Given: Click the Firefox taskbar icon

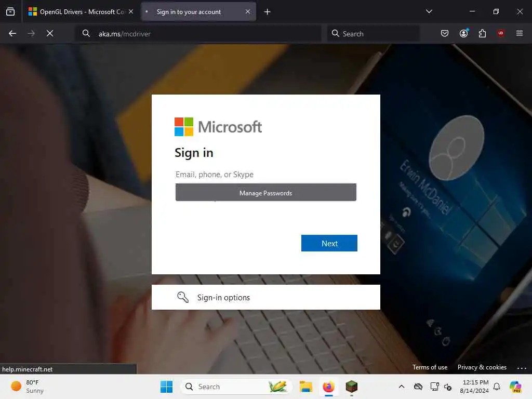Looking at the screenshot, I should 328,387.
